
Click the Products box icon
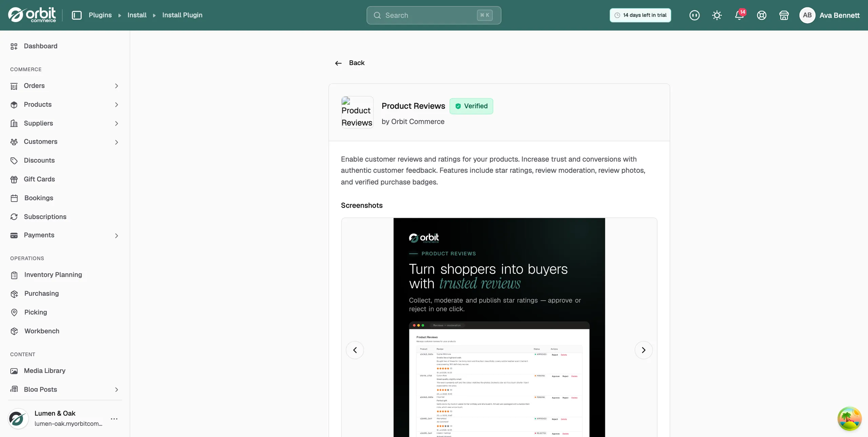pyautogui.click(x=14, y=105)
